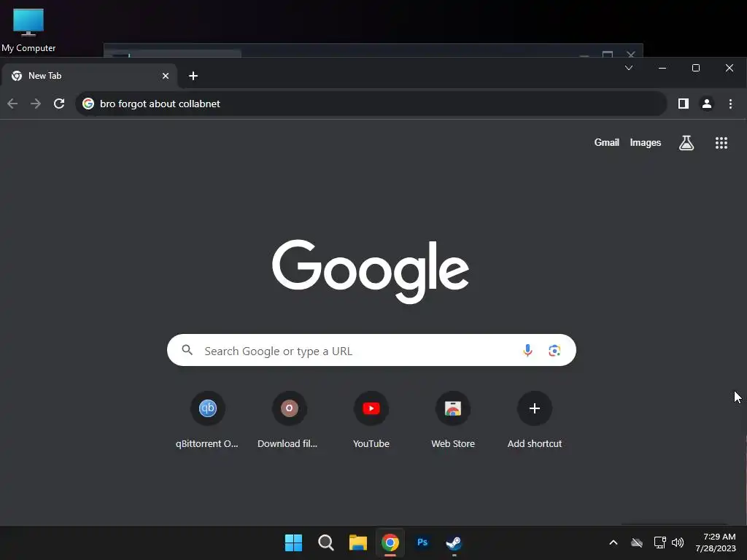Click the OneDrive cloud tray icon
This screenshot has width=747, height=560.
[637, 542]
